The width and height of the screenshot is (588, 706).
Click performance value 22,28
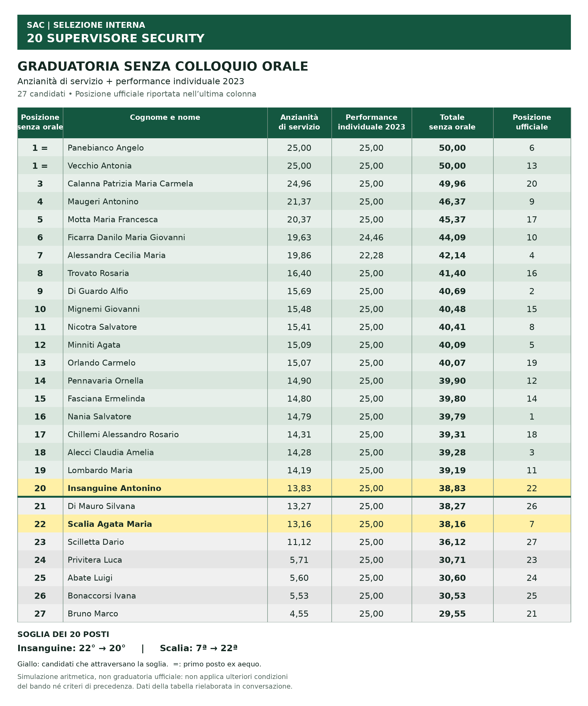coord(371,255)
